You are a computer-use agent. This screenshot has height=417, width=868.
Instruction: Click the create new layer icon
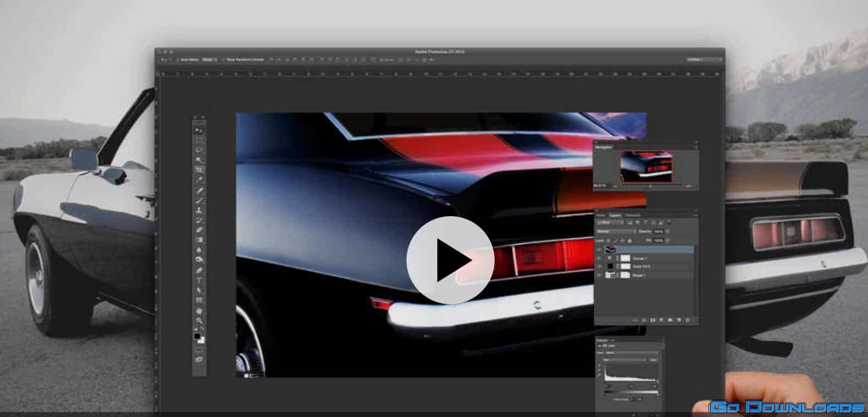(x=679, y=320)
